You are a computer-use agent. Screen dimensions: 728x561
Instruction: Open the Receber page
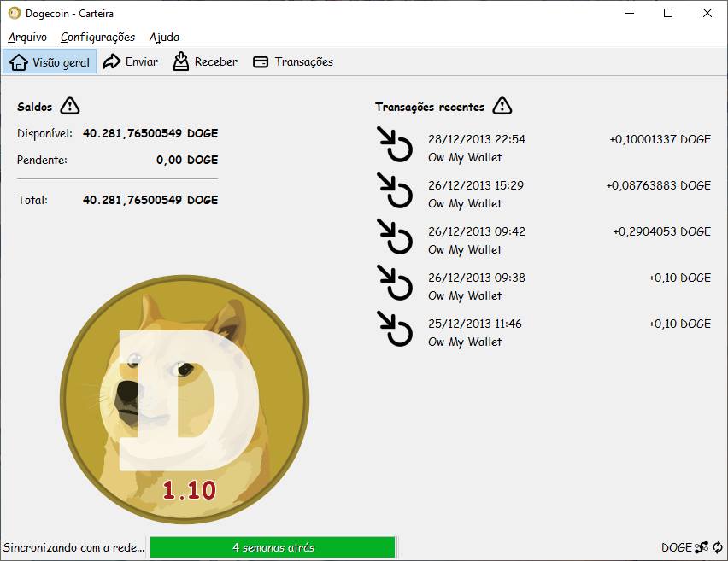point(205,61)
